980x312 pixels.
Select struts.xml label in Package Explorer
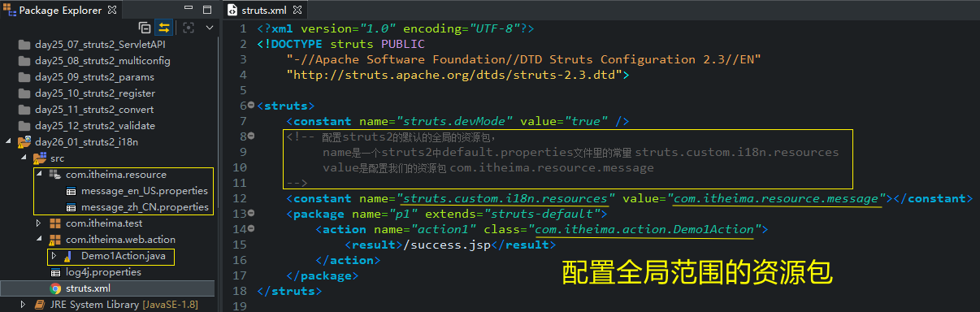(89, 288)
